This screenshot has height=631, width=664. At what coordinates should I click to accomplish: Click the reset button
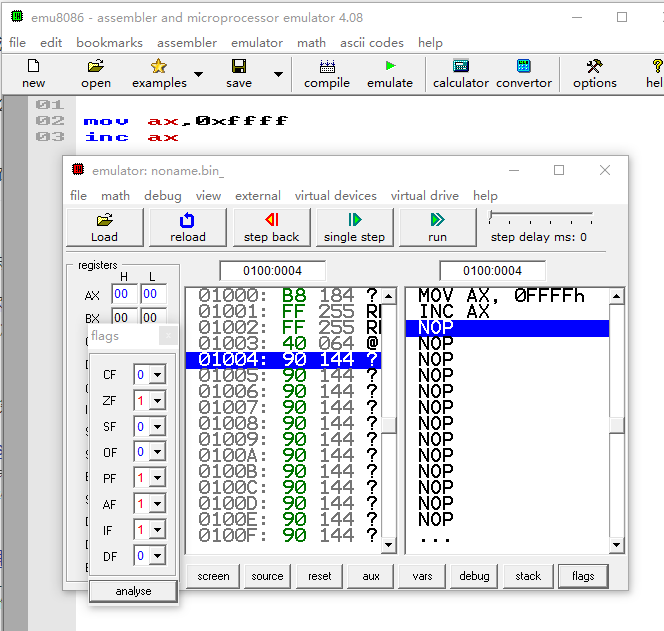tap(320, 576)
